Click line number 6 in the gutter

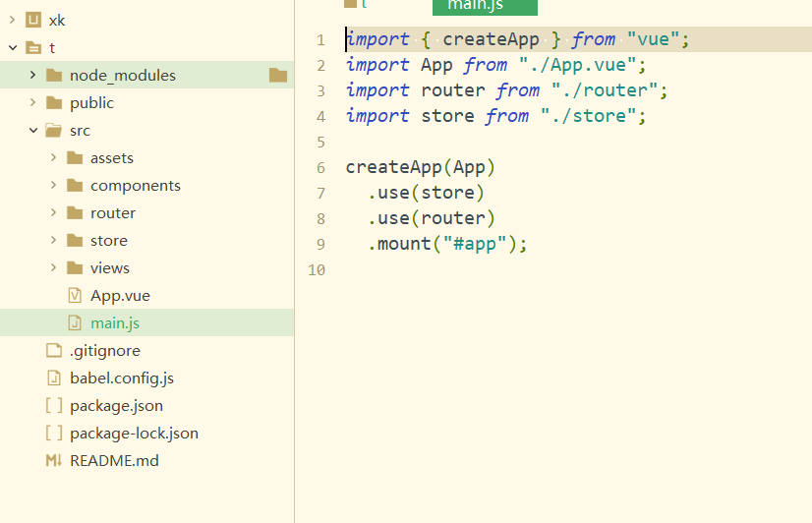[320, 168]
